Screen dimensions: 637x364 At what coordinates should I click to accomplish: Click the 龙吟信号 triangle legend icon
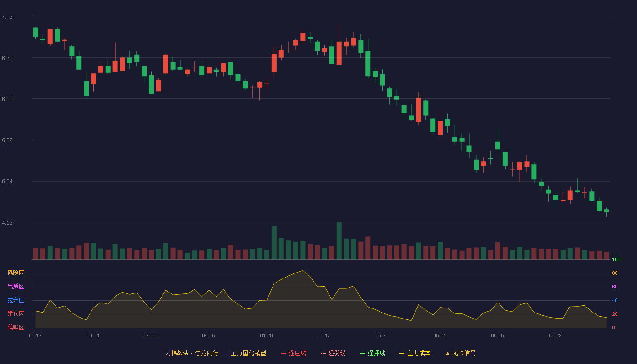[448, 353]
